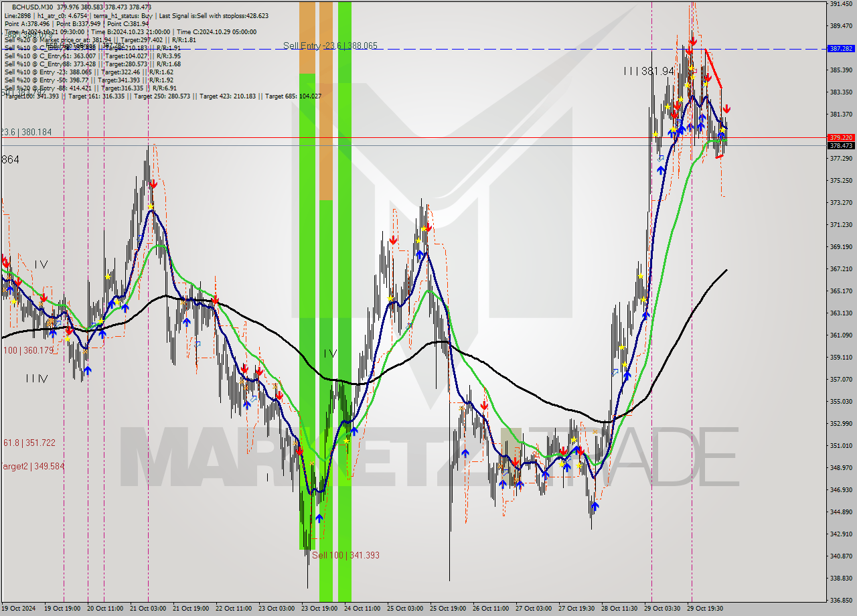Click the 'I I I 381.94' wave label
The width and height of the screenshot is (857, 616).
tap(649, 71)
